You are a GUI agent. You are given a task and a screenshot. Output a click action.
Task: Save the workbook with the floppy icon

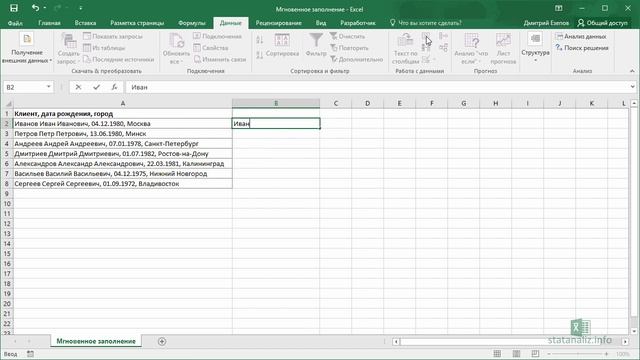pyautogui.click(x=14, y=8)
